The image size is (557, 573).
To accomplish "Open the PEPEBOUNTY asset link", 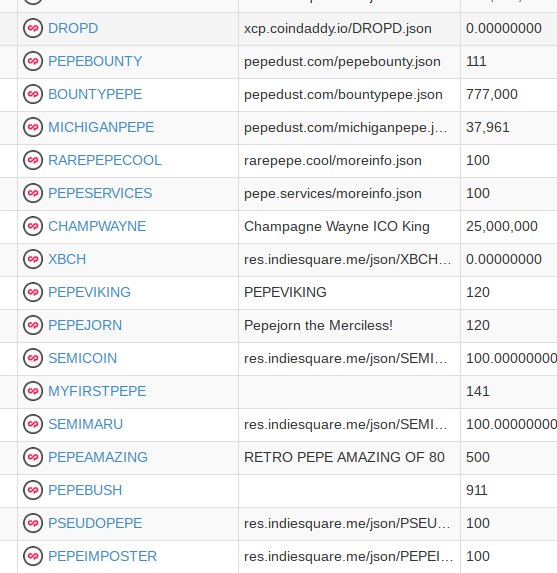I will tap(95, 61).
